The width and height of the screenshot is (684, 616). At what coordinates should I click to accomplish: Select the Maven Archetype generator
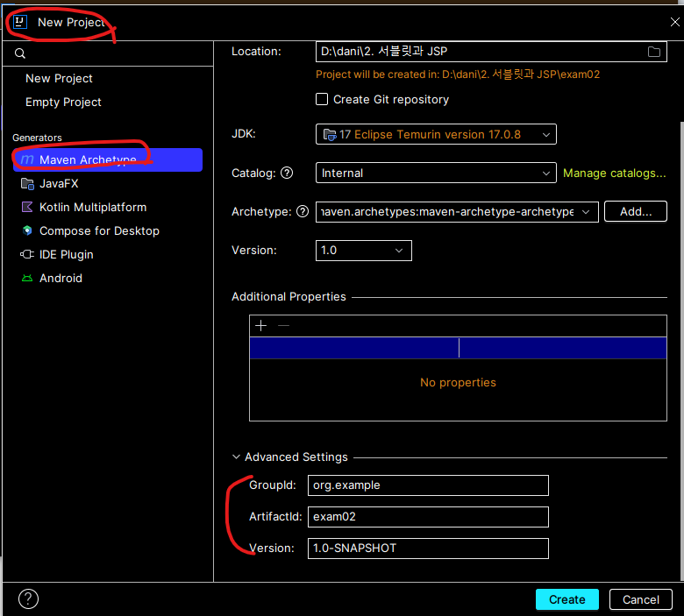(108, 159)
